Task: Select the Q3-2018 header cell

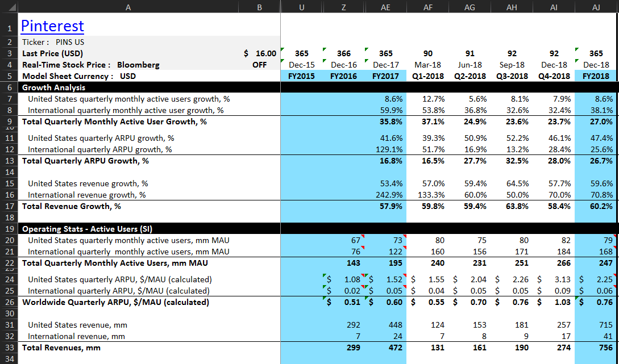Action: click(512, 76)
